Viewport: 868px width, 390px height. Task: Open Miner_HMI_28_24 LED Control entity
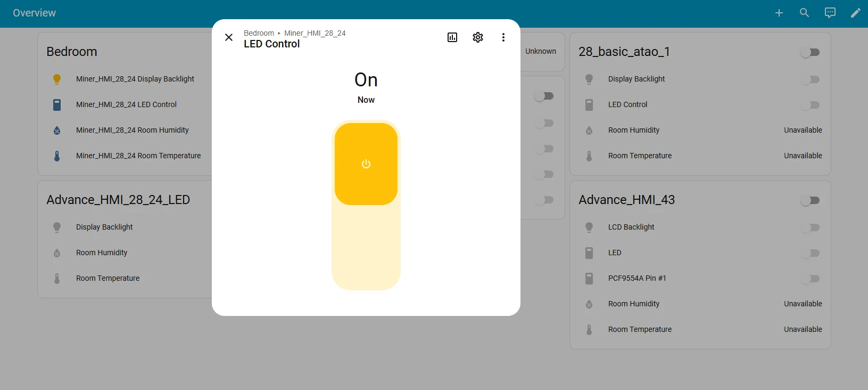126,104
